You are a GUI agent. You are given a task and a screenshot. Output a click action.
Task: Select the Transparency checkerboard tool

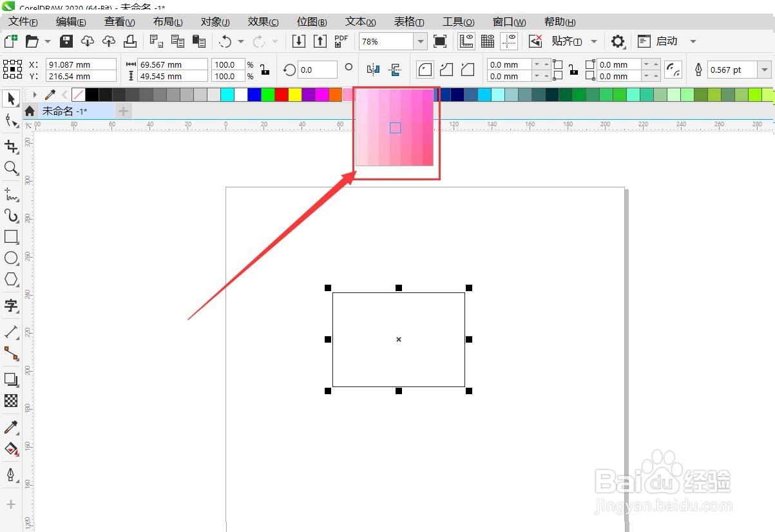pyautogui.click(x=11, y=401)
